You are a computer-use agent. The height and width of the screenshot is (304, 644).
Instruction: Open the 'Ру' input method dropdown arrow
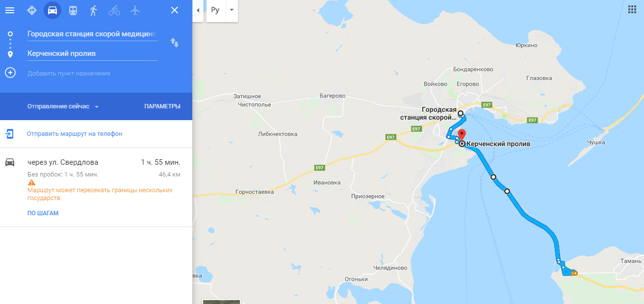(x=232, y=10)
